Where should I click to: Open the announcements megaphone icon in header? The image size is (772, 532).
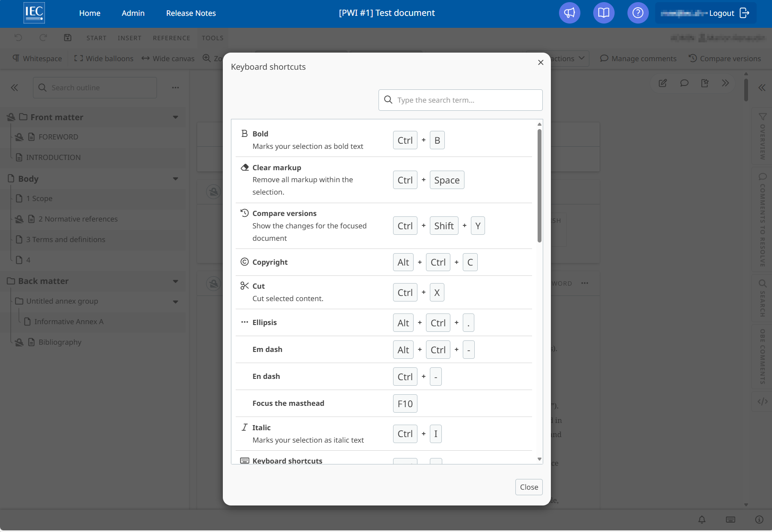pos(569,13)
